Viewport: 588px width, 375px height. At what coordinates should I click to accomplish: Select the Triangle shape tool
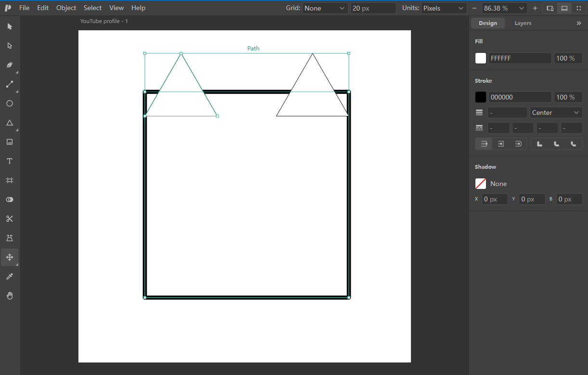click(x=10, y=123)
